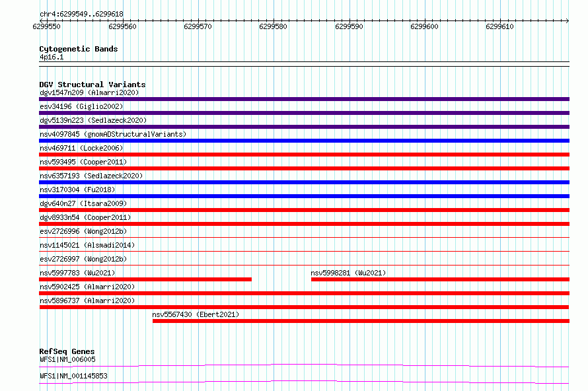Click the chr4:6299549..6299618 region label

81,15
